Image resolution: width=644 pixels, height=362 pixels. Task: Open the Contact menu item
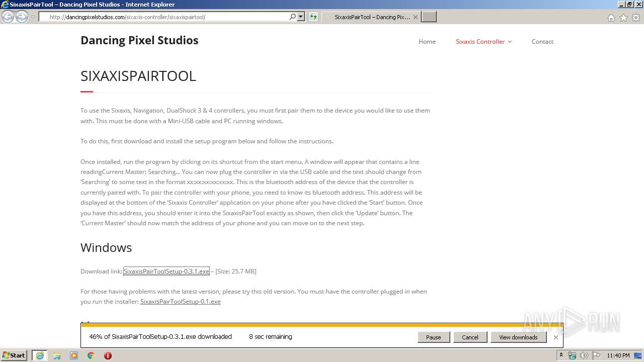pyautogui.click(x=542, y=42)
